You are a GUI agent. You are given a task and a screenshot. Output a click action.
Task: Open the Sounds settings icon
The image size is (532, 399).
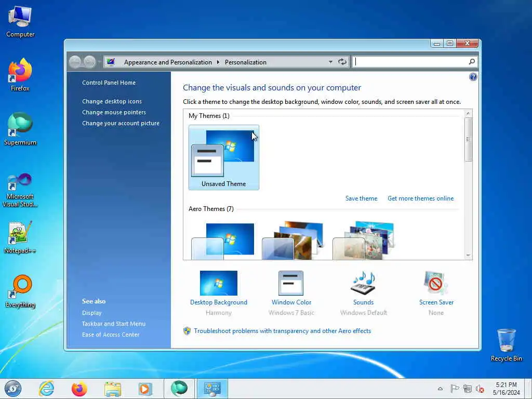pyautogui.click(x=363, y=283)
